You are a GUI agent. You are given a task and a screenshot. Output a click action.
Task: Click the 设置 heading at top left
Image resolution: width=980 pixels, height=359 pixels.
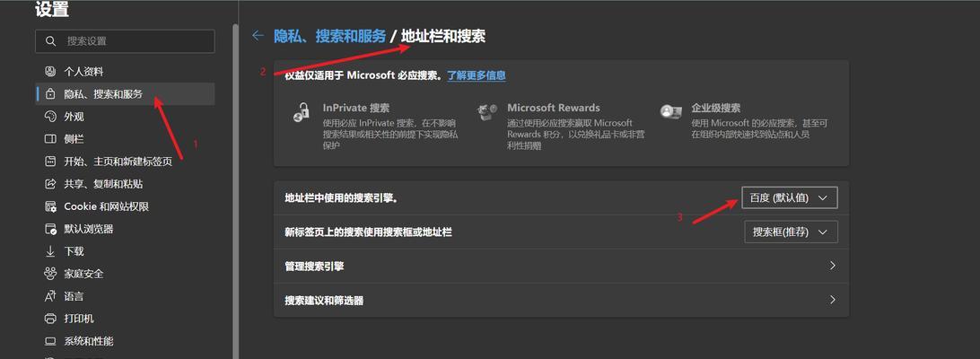tap(52, 9)
